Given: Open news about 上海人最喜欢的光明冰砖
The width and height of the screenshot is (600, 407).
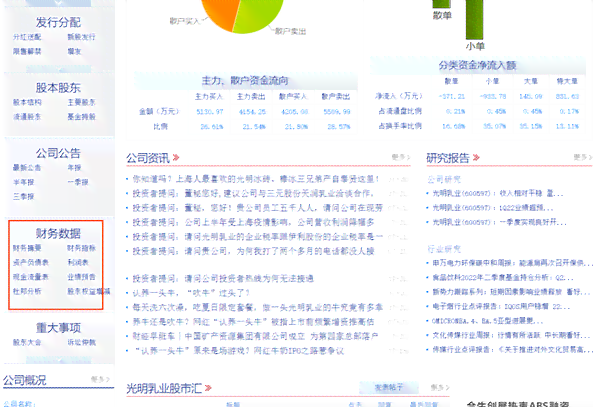Looking at the screenshot, I should [x=256, y=179].
